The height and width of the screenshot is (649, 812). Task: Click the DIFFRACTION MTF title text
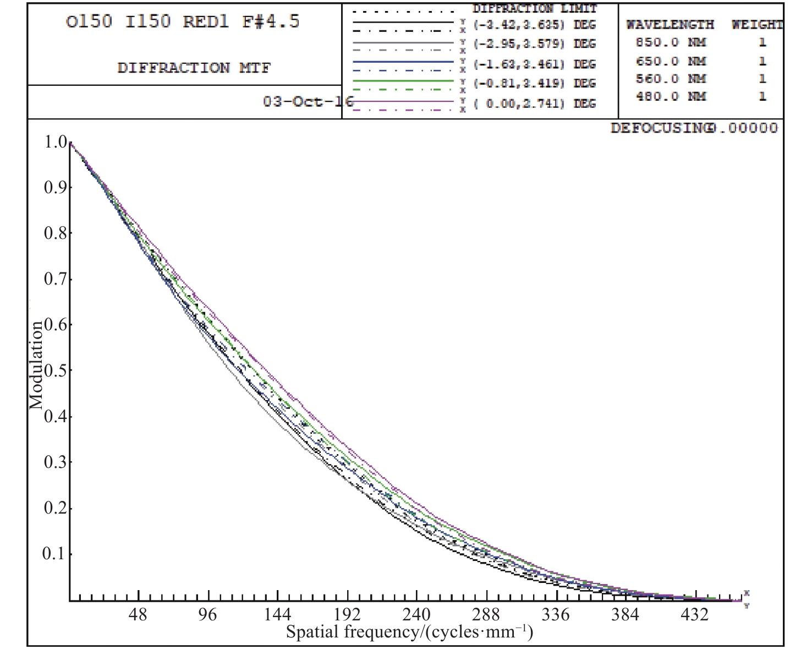tap(194, 68)
